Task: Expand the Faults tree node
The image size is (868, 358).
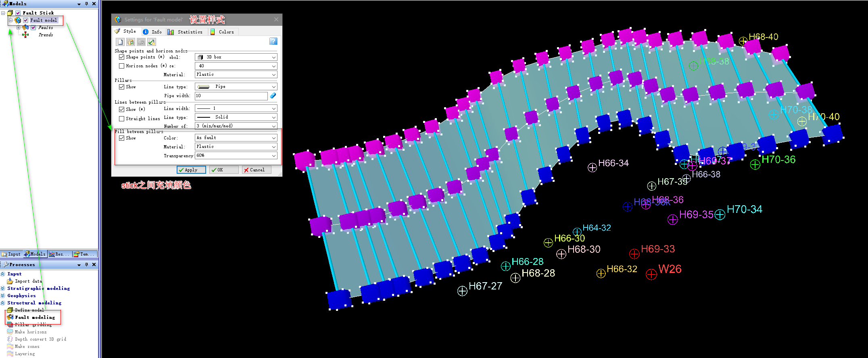Action: click(18, 27)
